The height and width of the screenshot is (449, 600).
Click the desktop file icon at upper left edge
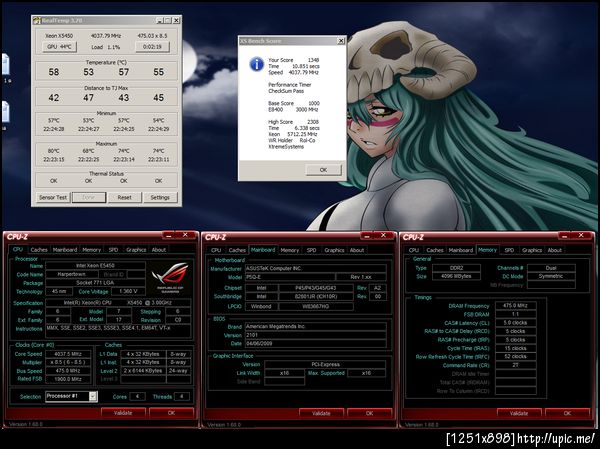point(5,64)
